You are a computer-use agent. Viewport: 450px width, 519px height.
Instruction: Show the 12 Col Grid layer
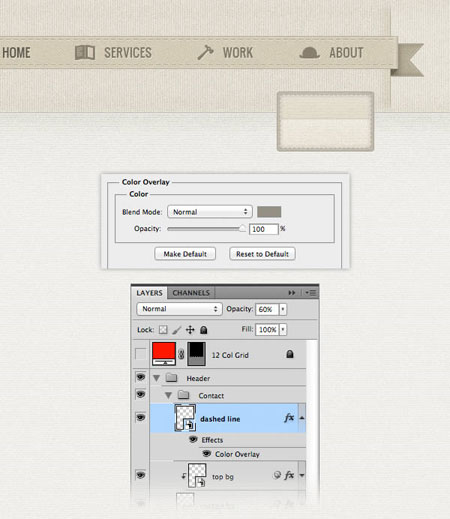[141, 354]
